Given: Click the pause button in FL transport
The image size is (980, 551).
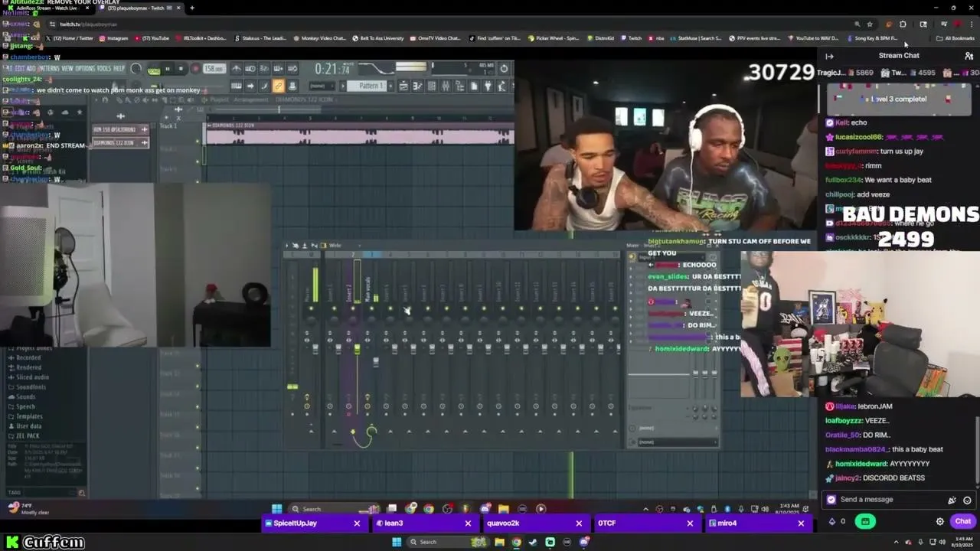Looking at the screenshot, I should point(168,69).
